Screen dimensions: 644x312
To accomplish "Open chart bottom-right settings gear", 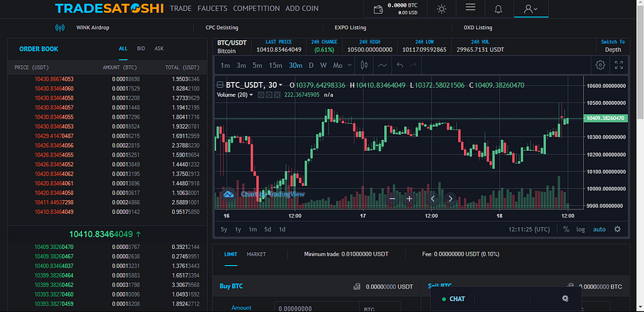I will pos(618,229).
